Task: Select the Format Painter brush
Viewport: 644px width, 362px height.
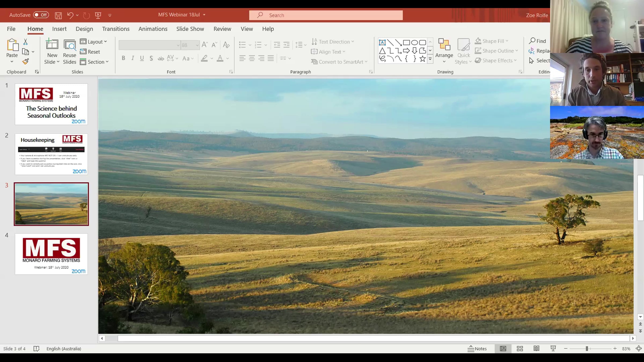Action: (25, 62)
